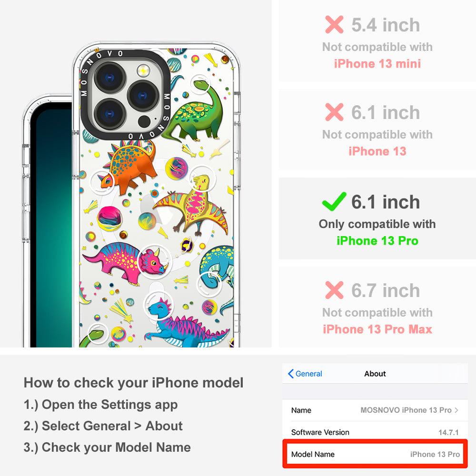Click the red X beside iPhone 13 option
The width and height of the screenshot is (476, 476).
pos(334,112)
